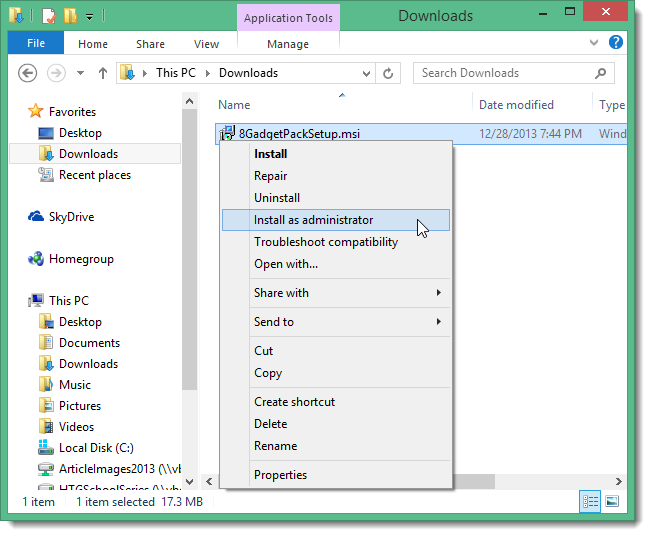The width and height of the screenshot is (650, 536).
Task: Open the Home ribbon tab
Action: (93, 44)
